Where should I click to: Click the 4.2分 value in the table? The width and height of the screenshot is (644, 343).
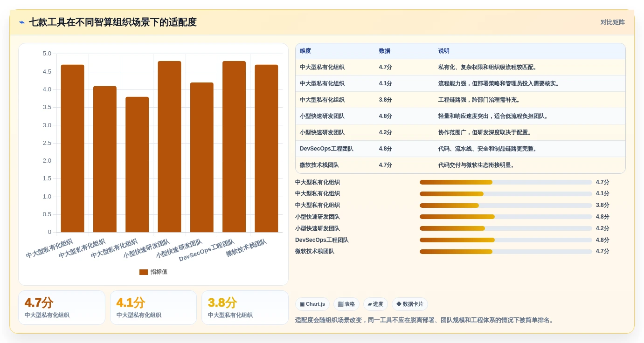coord(386,132)
